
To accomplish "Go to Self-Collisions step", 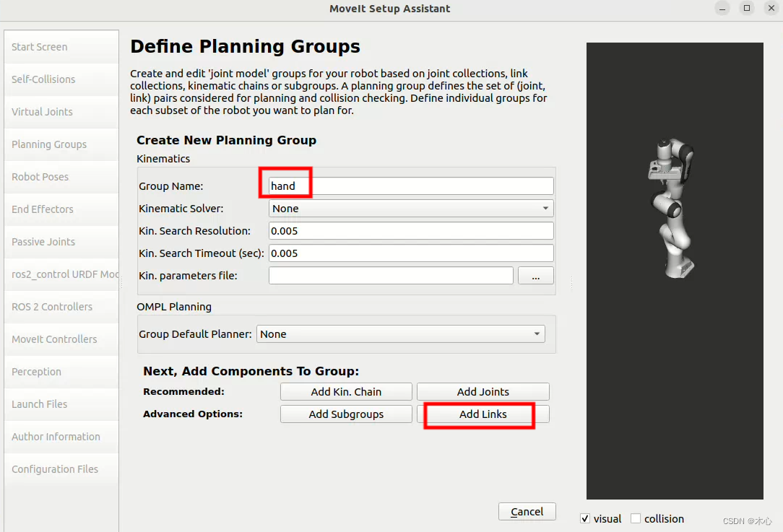I will [61, 79].
